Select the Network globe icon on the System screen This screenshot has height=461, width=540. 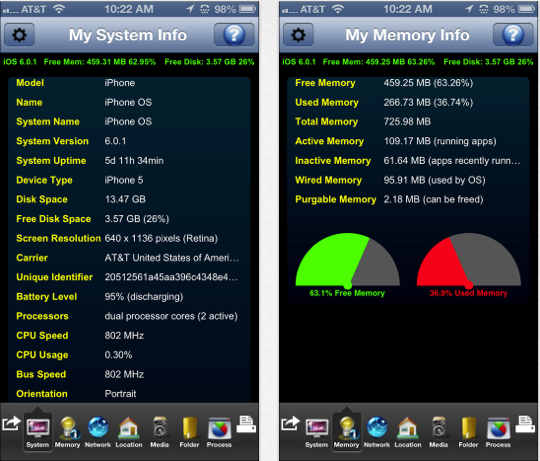click(98, 432)
